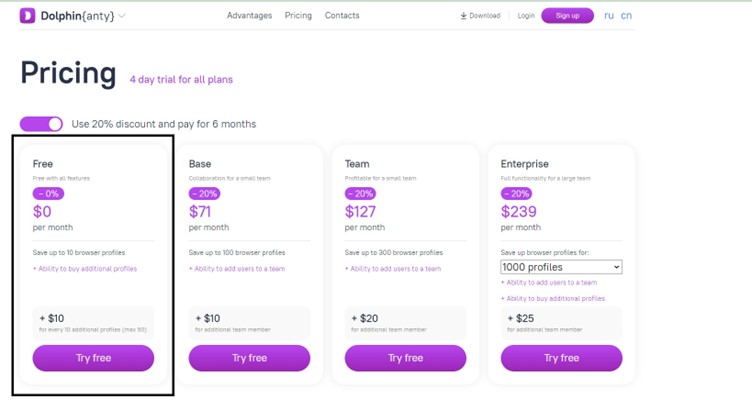This screenshot has width=752, height=410.
Task: Click the Dolphin{anty} logo icon
Action: 27,16
